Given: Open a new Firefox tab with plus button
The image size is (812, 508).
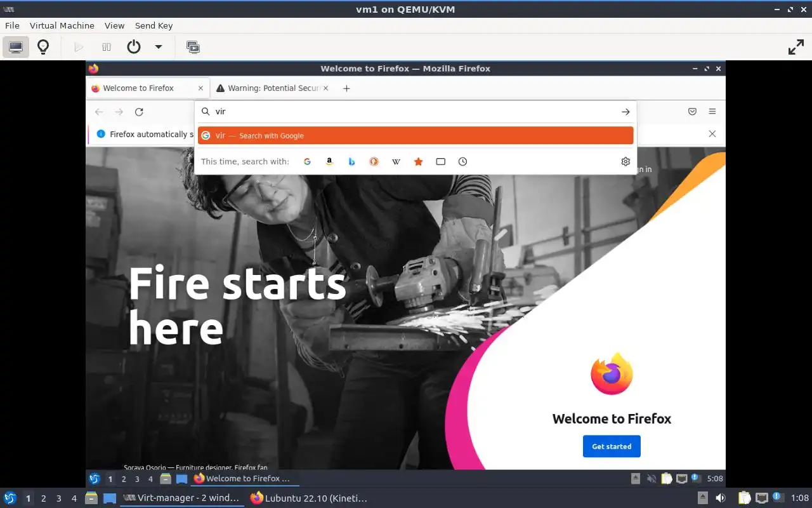Looking at the screenshot, I should 346,88.
